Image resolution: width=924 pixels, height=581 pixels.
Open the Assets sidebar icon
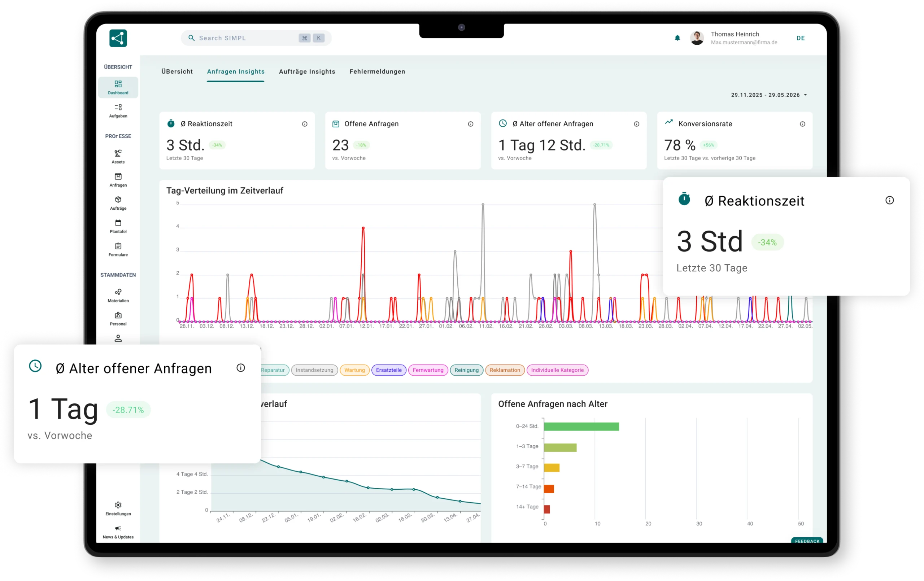click(x=118, y=157)
